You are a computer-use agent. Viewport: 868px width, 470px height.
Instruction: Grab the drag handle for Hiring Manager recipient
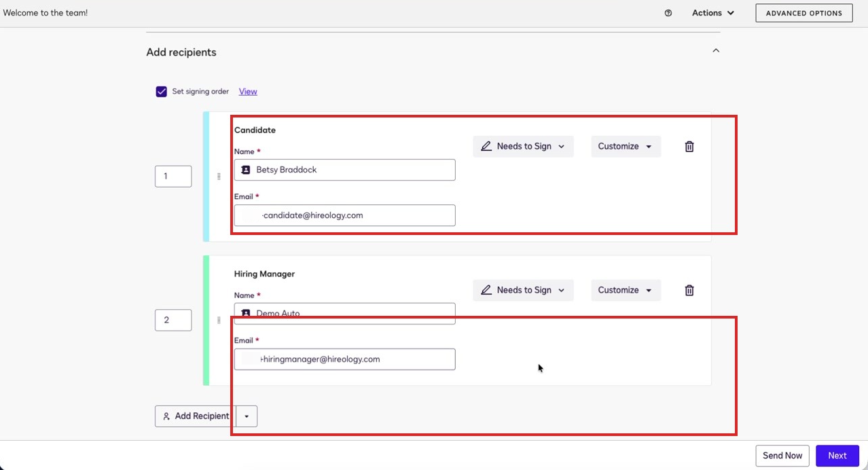coord(219,320)
